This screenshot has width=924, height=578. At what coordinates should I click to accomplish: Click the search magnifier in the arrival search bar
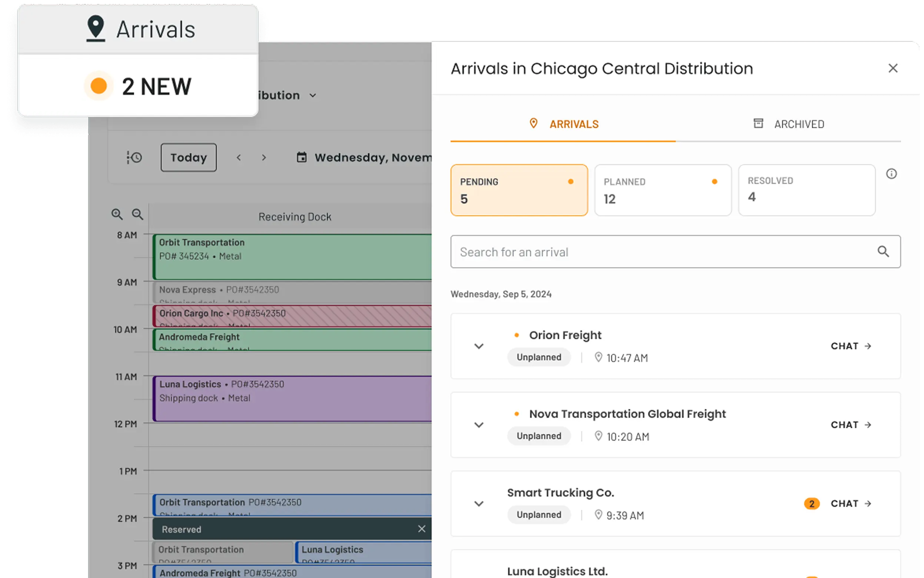(x=883, y=252)
